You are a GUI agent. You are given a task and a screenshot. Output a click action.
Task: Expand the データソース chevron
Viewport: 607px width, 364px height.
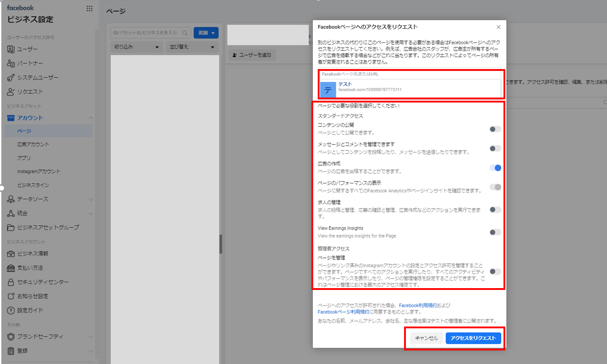[x=90, y=199]
